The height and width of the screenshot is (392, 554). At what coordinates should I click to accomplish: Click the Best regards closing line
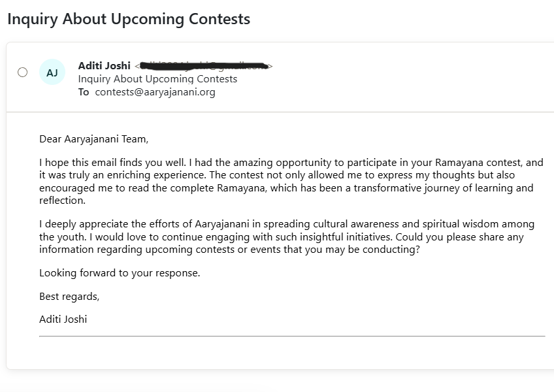point(69,297)
